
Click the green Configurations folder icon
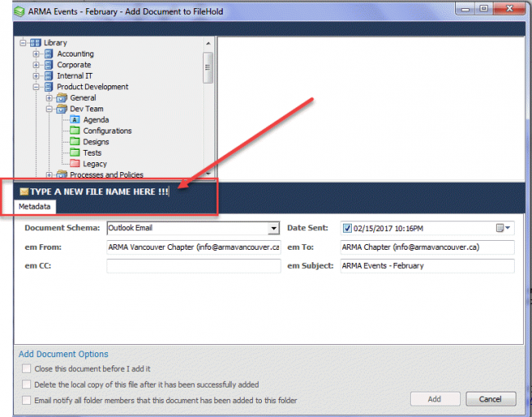pos(75,130)
